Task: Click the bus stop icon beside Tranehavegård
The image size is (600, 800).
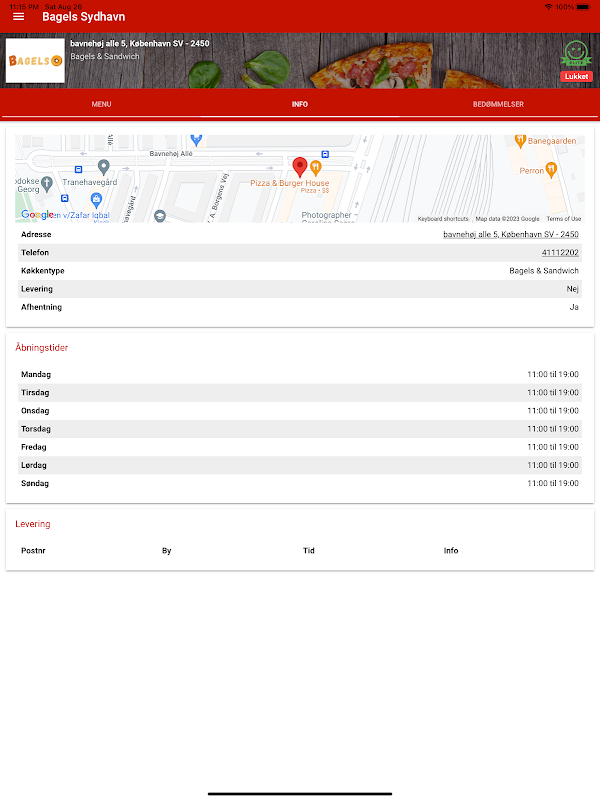Action: (79, 169)
